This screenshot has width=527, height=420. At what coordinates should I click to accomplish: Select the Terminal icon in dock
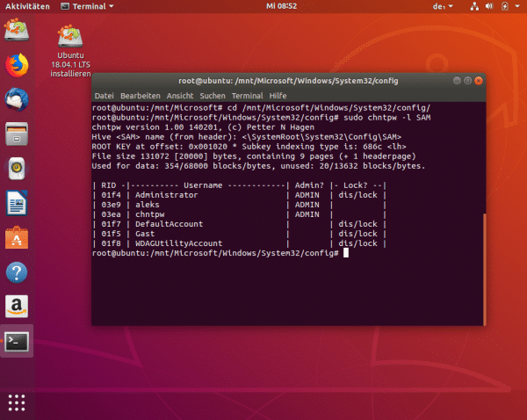(17, 341)
